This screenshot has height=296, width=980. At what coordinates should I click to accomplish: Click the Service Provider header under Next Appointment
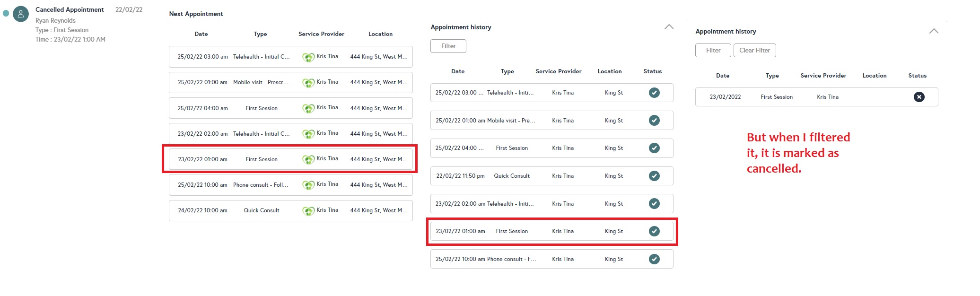(321, 34)
